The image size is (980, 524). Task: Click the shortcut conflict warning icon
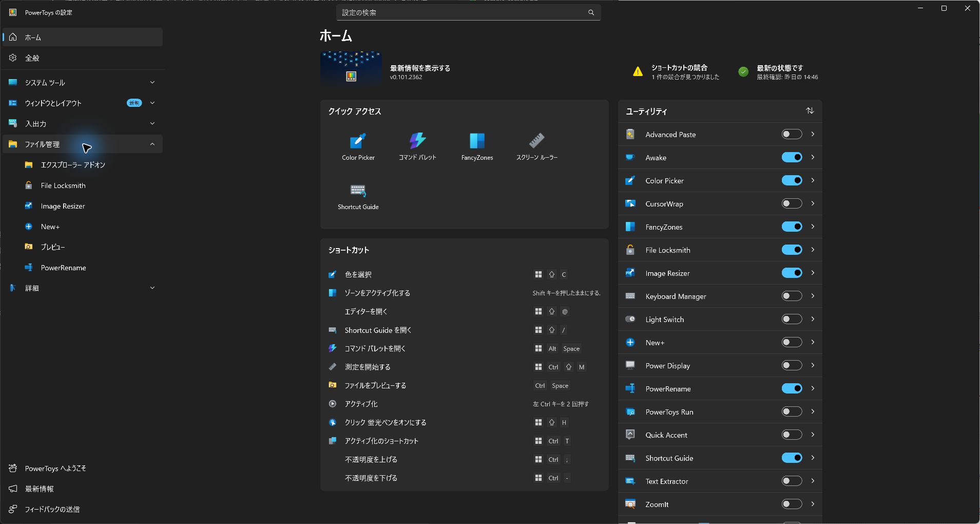click(638, 72)
